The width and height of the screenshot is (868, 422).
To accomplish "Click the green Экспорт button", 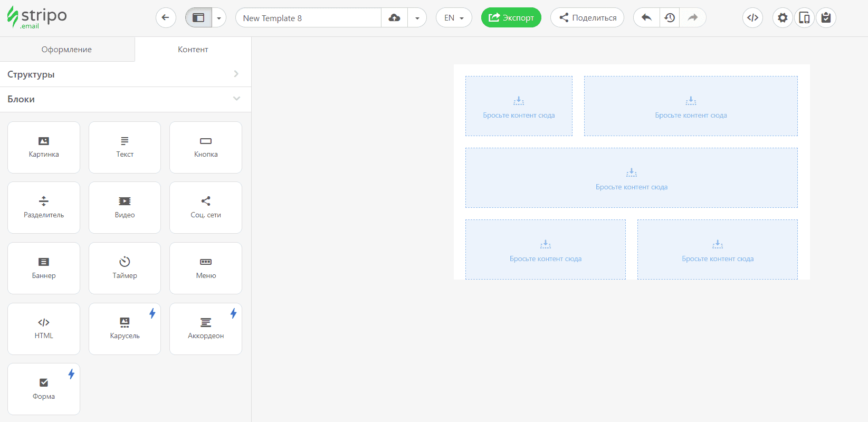I will coord(511,17).
